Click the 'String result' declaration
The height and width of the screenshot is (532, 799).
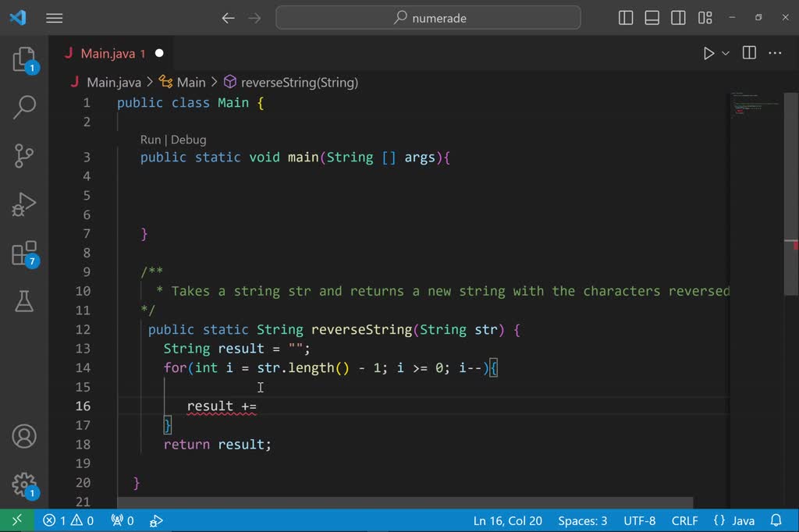coord(214,349)
